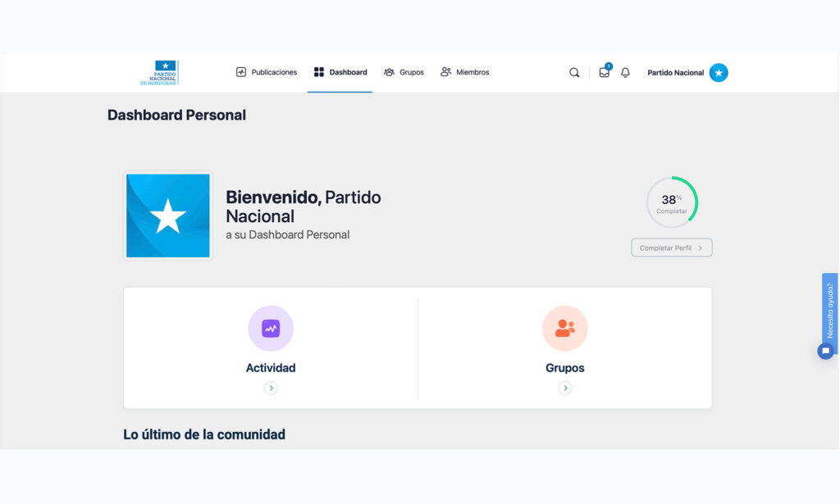Click the Partido Nacional de Honduras logo

(159, 73)
